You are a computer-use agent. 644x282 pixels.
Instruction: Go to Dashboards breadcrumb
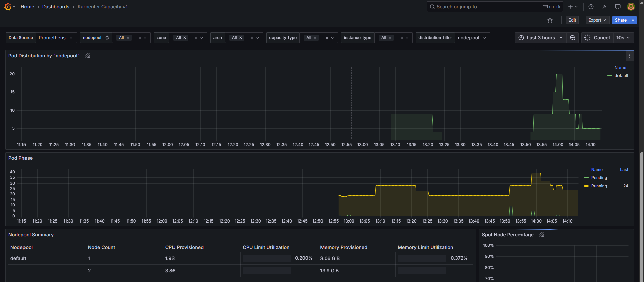click(x=56, y=7)
